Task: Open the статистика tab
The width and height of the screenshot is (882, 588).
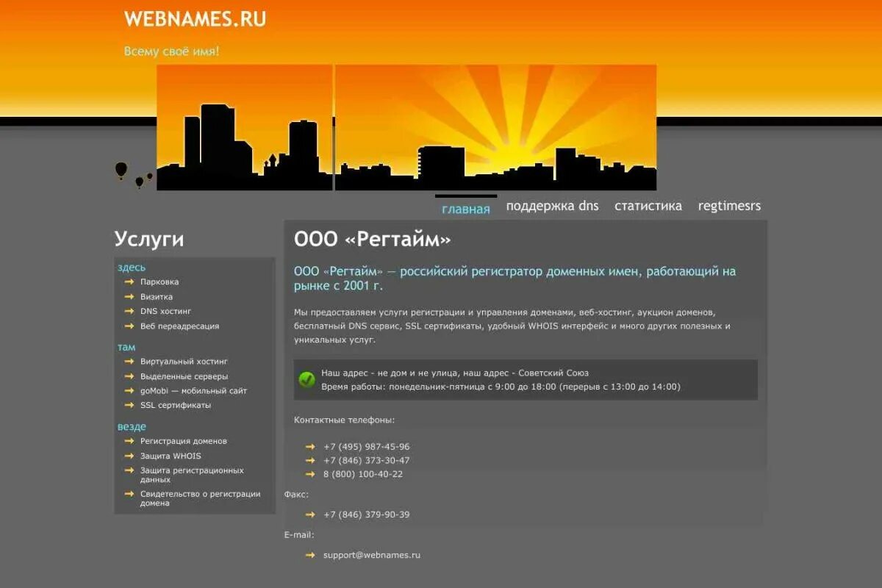Action: coord(648,206)
